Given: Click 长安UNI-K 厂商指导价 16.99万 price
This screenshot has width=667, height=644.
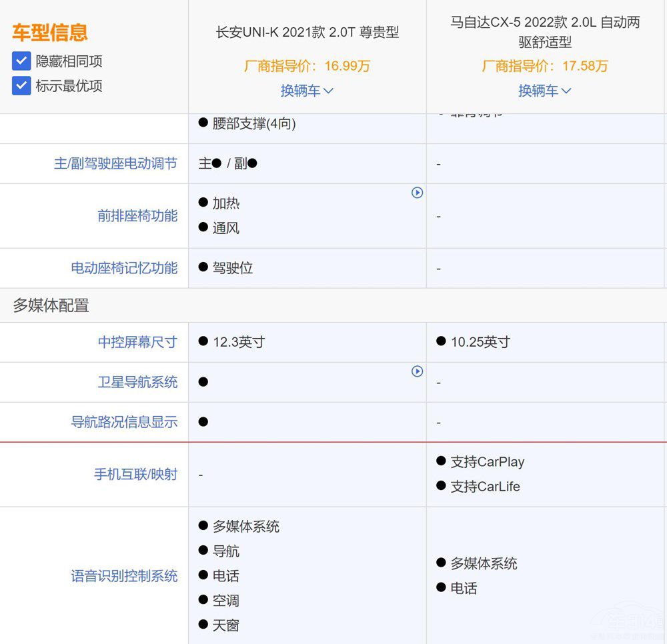Looking at the screenshot, I should click(307, 66).
